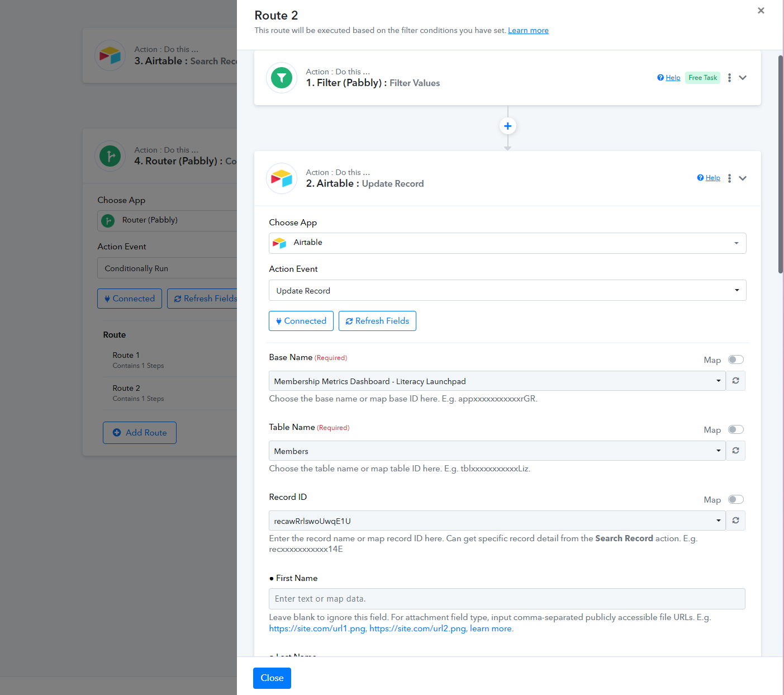
Task: Click the Close button at panel bottom
Action: (272, 678)
